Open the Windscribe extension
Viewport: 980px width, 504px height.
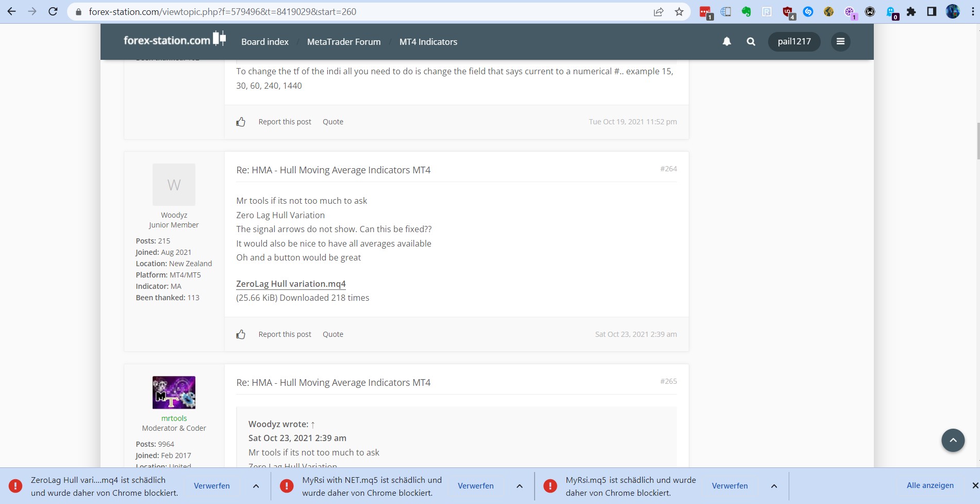pyautogui.click(x=870, y=12)
